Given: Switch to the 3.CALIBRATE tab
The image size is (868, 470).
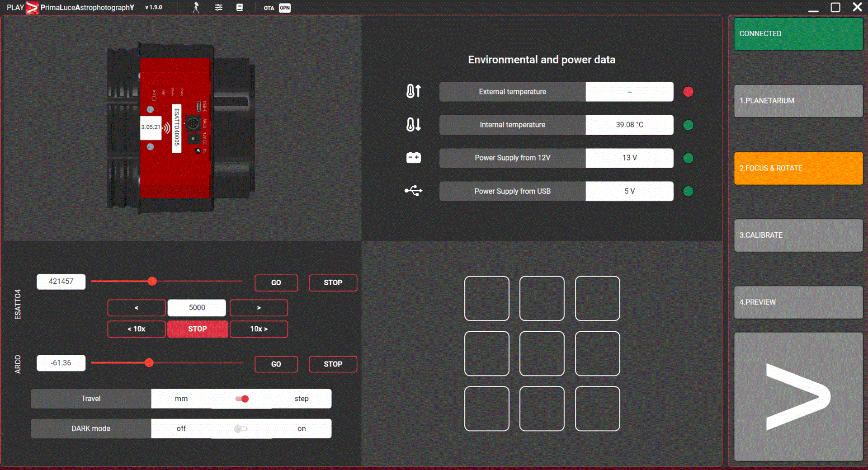Looking at the screenshot, I should click(x=798, y=235).
